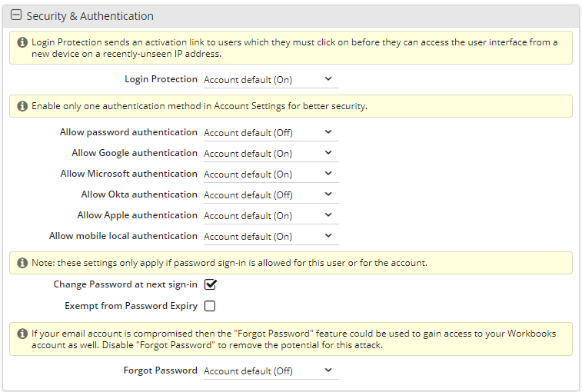Screen dimensions: 582x392
Task: Click the info icon beside Login Protection note
Action: pyautogui.click(x=22, y=42)
